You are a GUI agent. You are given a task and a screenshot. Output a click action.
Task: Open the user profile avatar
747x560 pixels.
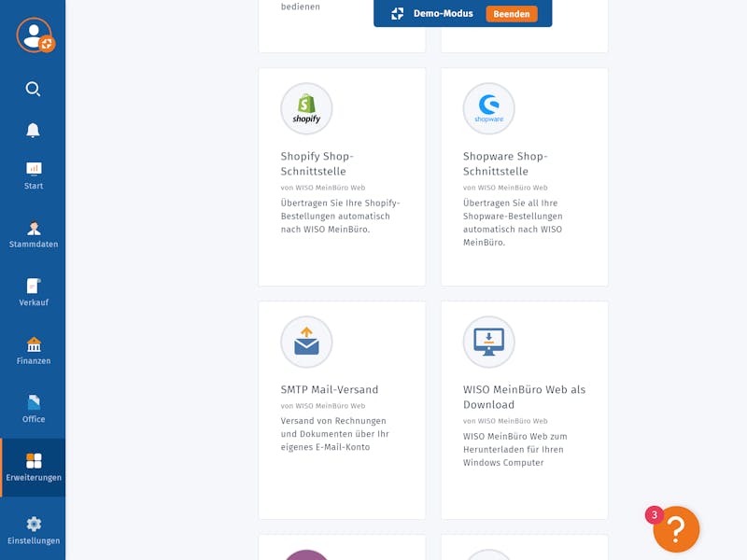35,35
